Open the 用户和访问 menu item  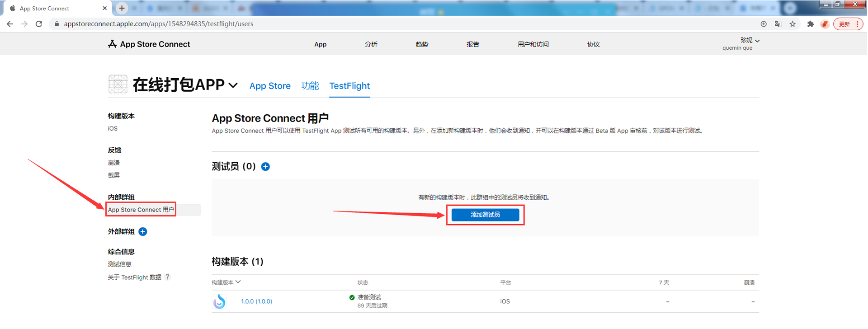click(x=533, y=44)
